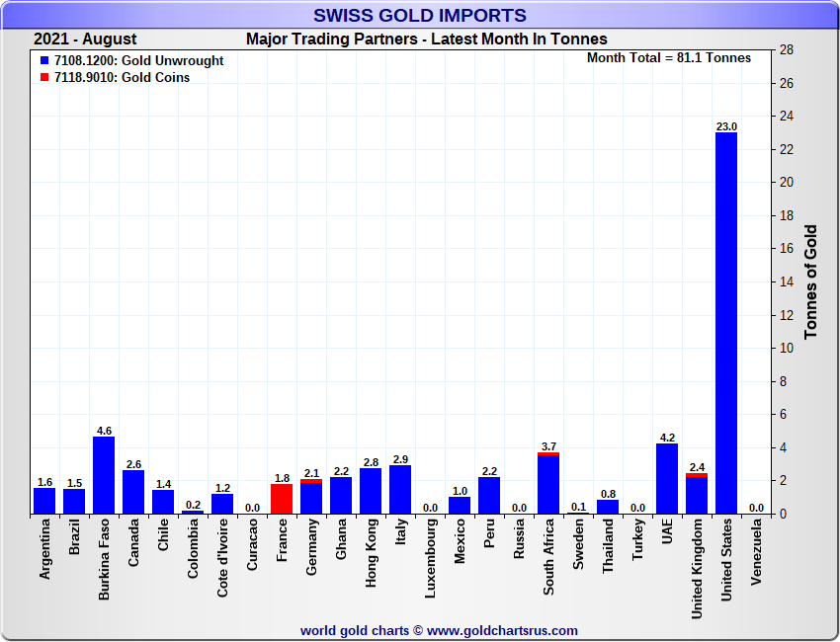This screenshot has height=642, width=840.
Task: Click the Hong Kong bar
Action: coord(371,491)
